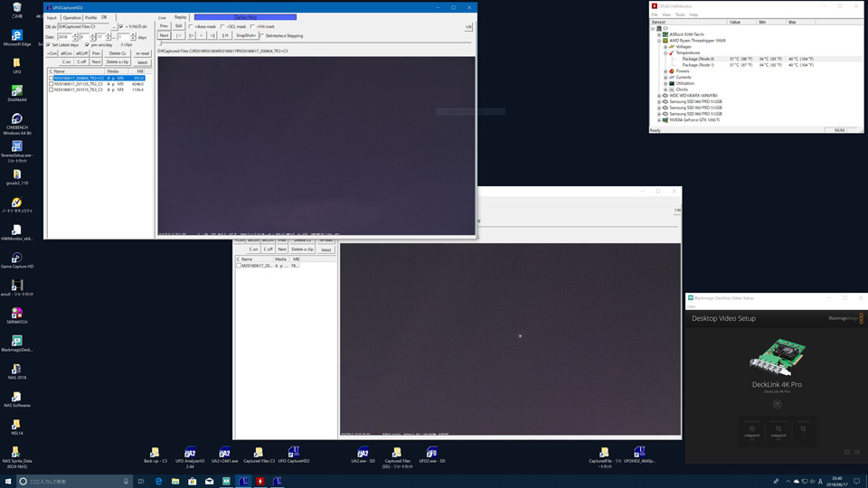Click the DB dir path field
This screenshot has height=488, width=868.
tap(83, 26)
